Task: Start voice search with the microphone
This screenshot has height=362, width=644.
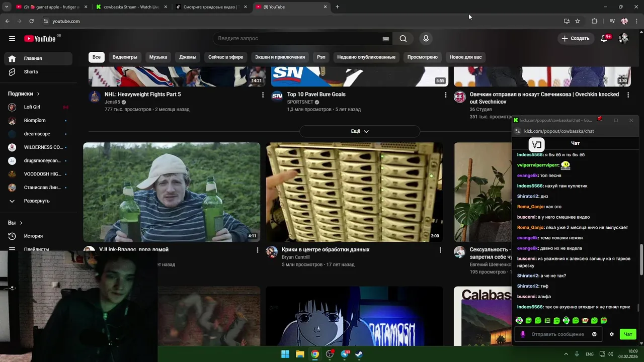Action: pos(426,38)
